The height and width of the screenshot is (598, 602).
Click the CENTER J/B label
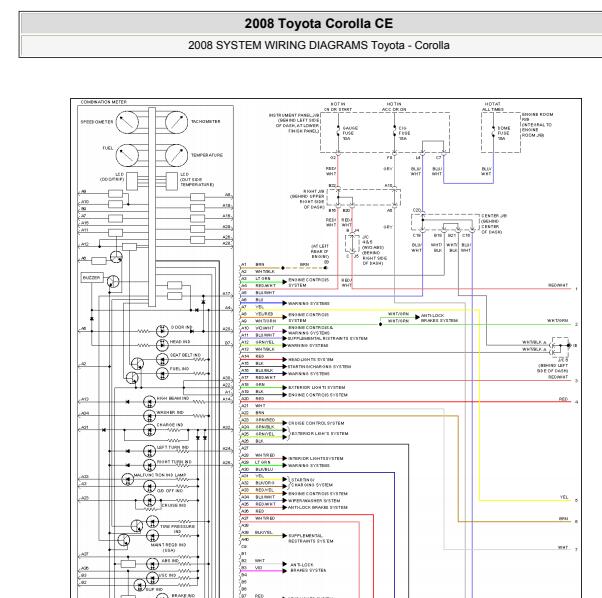point(494,224)
